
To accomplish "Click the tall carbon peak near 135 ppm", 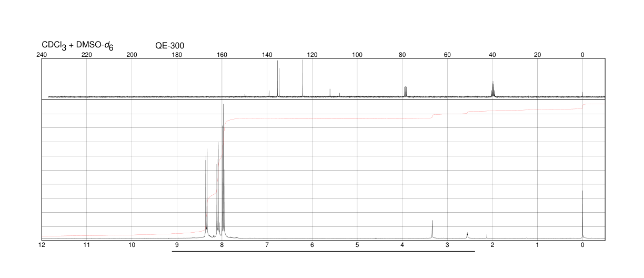I will tap(278, 79).
